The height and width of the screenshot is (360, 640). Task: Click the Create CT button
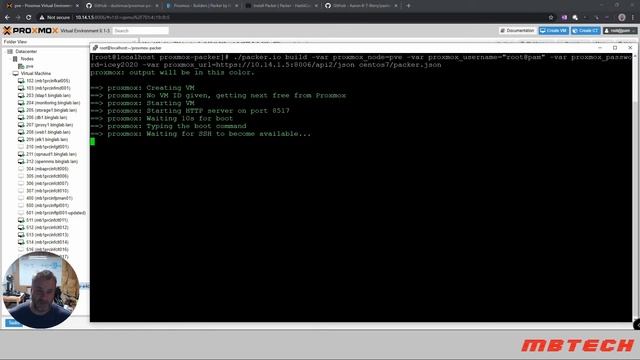585,31
